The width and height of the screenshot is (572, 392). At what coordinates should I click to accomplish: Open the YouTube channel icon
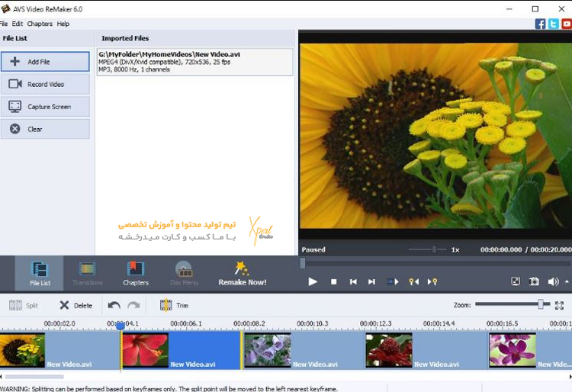pos(567,24)
